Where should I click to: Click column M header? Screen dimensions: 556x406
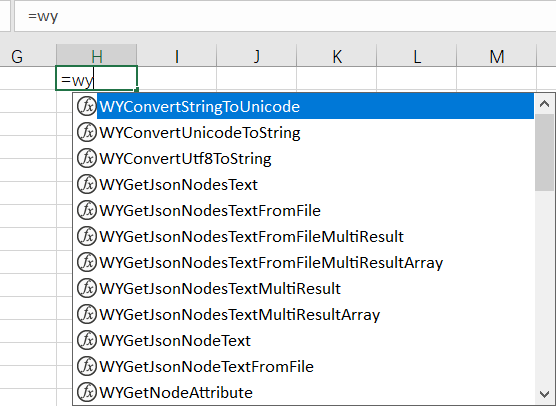click(x=497, y=56)
